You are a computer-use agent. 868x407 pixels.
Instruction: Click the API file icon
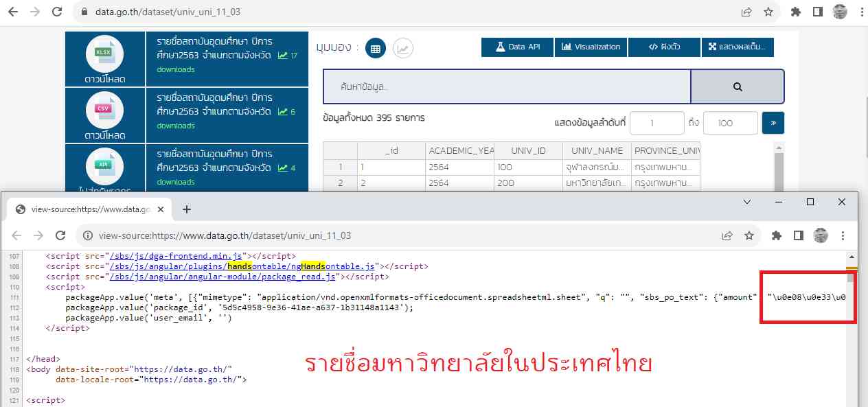pyautogui.click(x=105, y=166)
